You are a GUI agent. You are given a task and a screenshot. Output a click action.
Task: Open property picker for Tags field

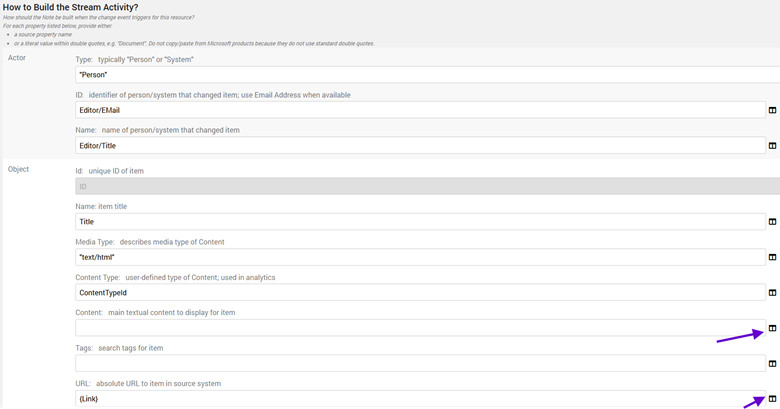pyautogui.click(x=772, y=364)
